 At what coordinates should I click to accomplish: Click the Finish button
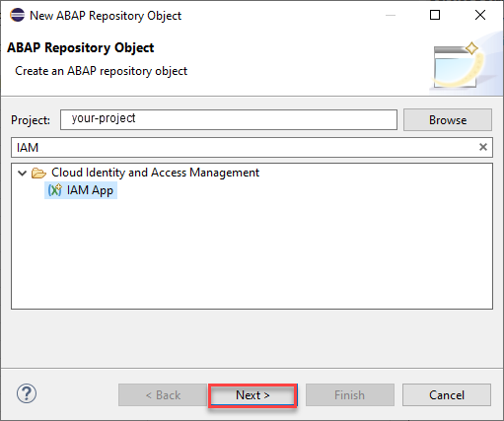350,395
